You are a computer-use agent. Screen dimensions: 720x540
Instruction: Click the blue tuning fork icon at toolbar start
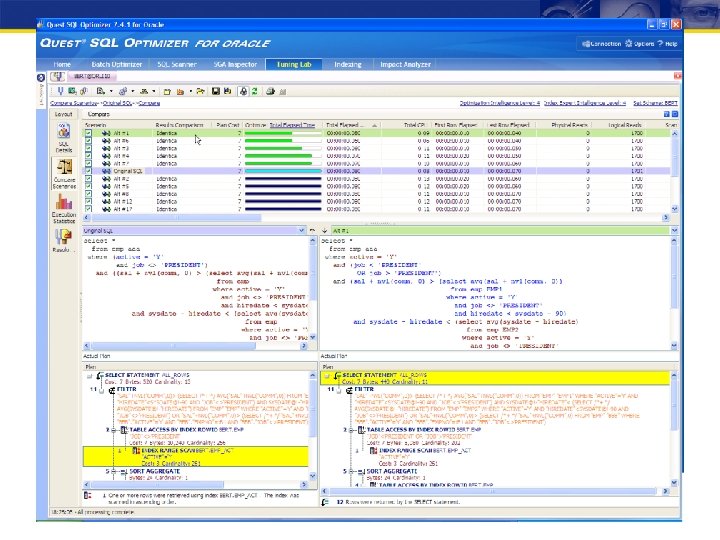coord(60,91)
